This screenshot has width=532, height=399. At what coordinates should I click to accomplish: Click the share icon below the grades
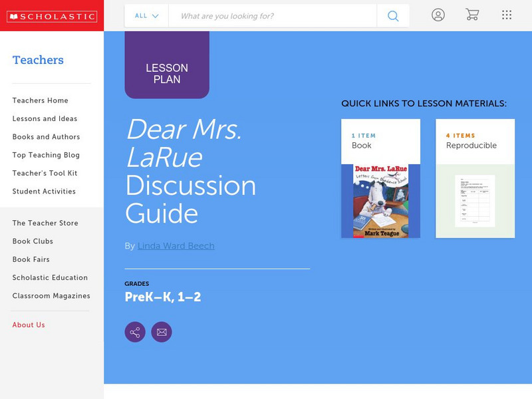(x=135, y=331)
